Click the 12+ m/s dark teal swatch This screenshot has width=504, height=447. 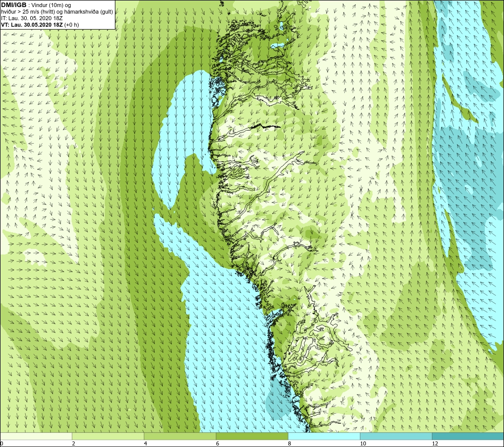point(468,436)
